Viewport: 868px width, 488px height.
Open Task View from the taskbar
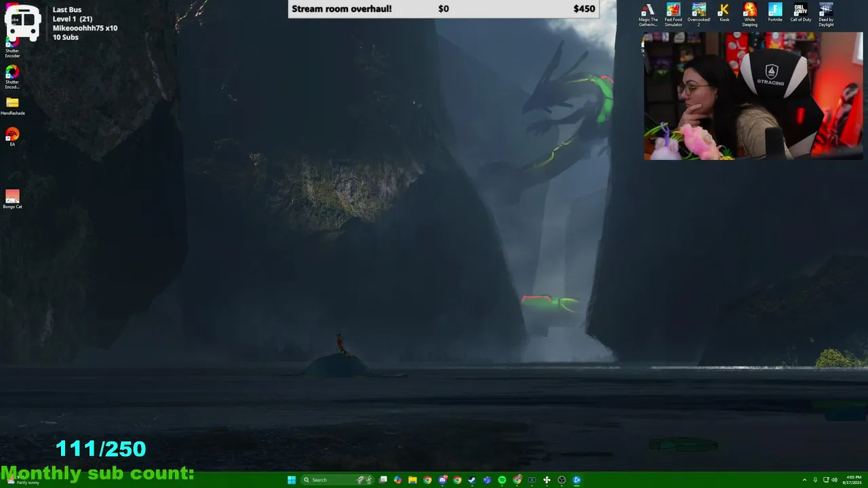coord(382,480)
